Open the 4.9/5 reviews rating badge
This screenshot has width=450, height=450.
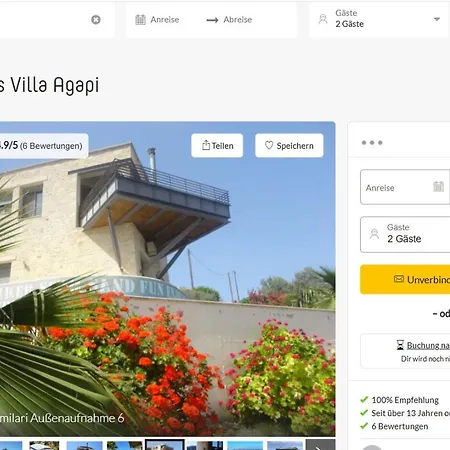click(43, 145)
